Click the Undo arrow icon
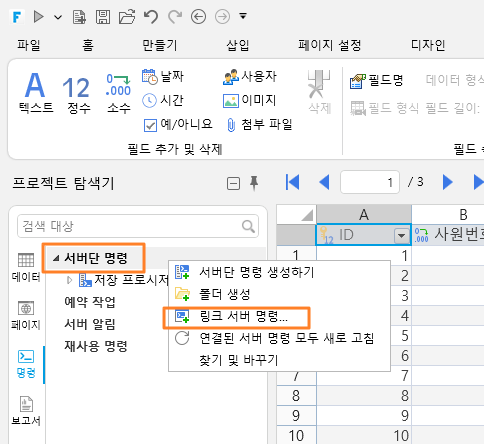 [151, 17]
